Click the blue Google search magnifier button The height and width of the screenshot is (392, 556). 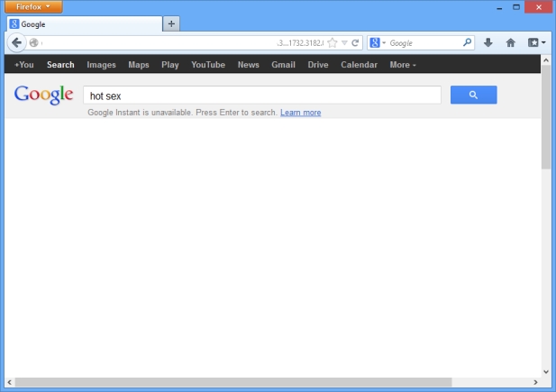[x=473, y=95]
